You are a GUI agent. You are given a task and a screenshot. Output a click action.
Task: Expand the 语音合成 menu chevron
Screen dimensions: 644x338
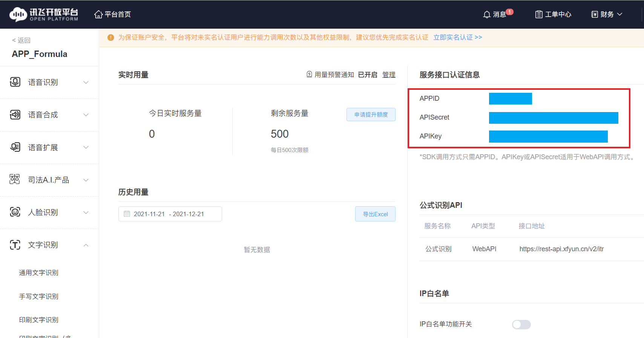click(86, 115)
